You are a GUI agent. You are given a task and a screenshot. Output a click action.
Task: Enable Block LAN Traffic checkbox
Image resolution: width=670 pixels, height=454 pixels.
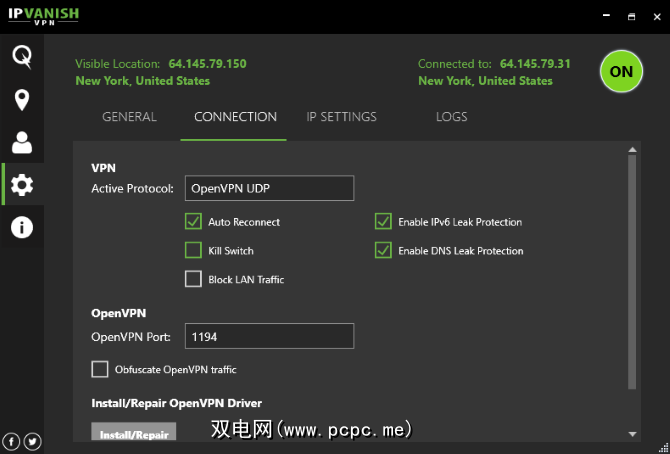193,279
